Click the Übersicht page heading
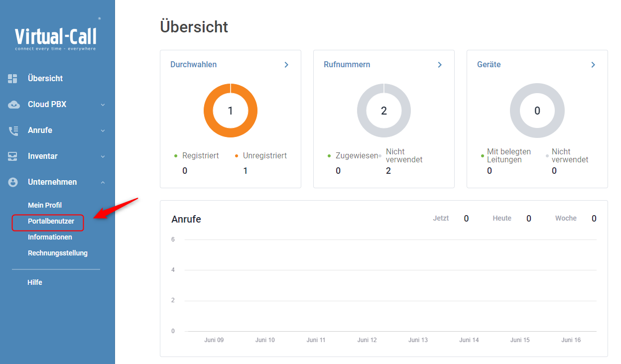This screenshot has width=621, height=364. click(x=194, y=27)
